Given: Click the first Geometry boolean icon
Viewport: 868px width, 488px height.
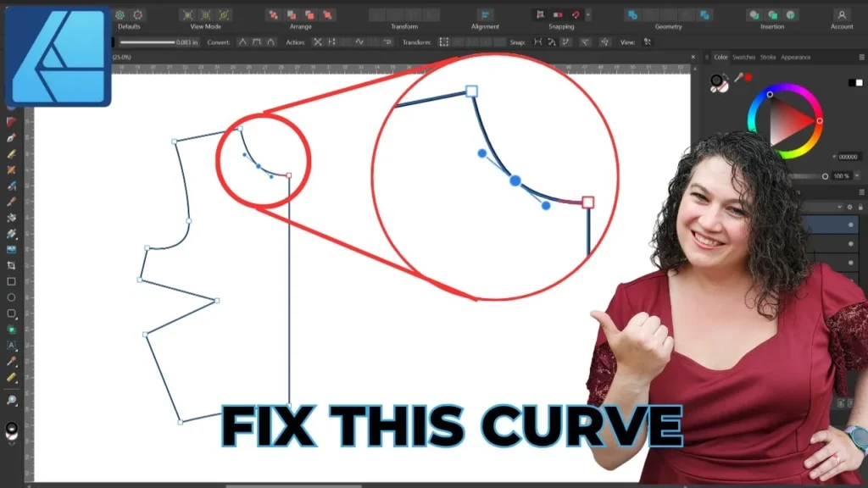Looking at the screenshot, I should pos(632,15).
